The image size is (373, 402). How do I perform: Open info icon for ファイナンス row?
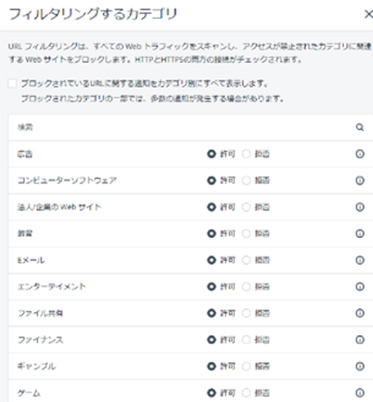coord(360,340)
